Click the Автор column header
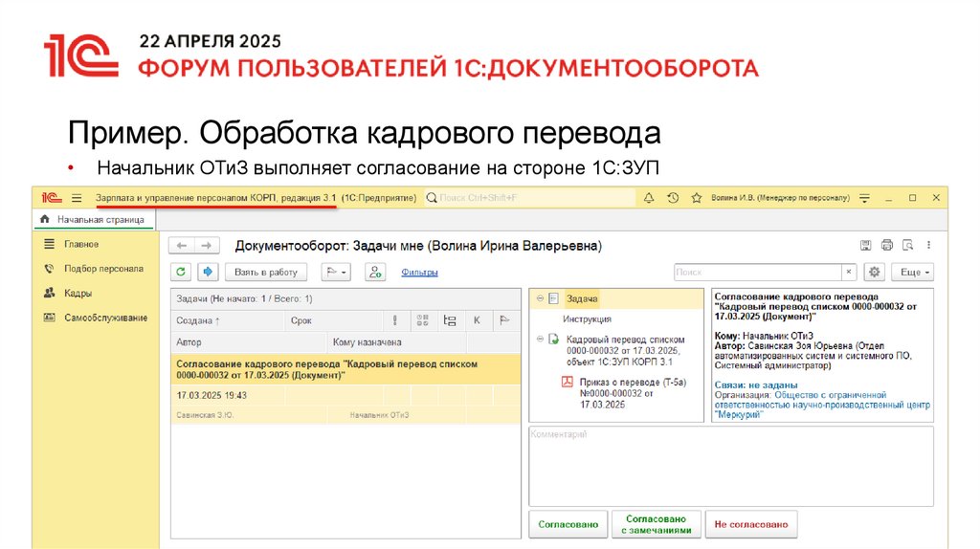 [x=249, y=342]
